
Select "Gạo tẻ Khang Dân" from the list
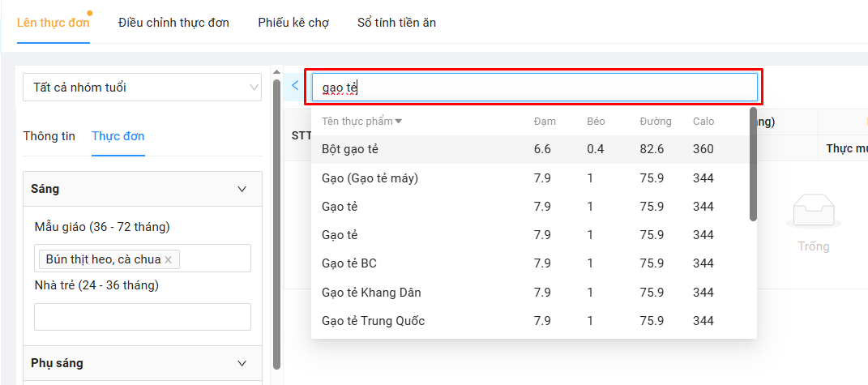(x=371, y=292)
